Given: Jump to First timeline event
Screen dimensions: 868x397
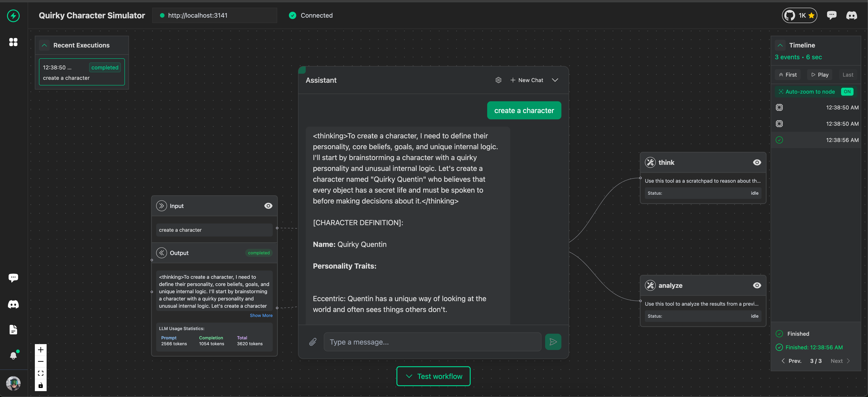Looking at the screenshot, I should (788, 75).
